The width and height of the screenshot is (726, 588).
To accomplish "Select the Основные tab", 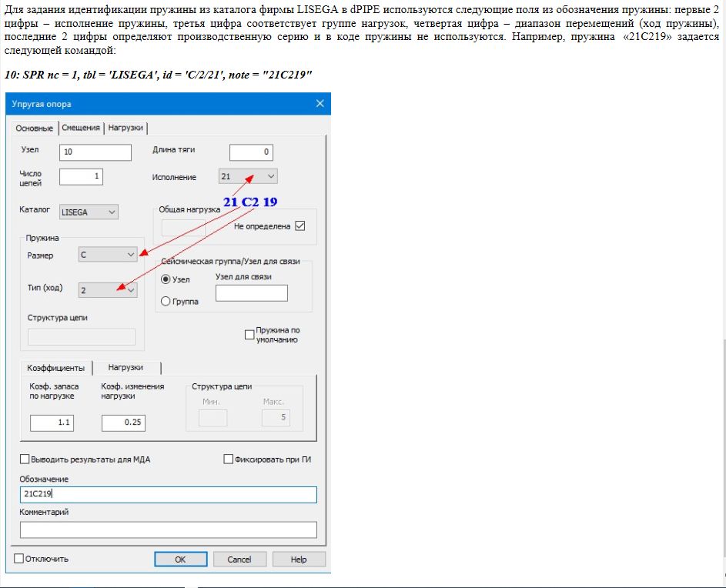I will (35, 128).
